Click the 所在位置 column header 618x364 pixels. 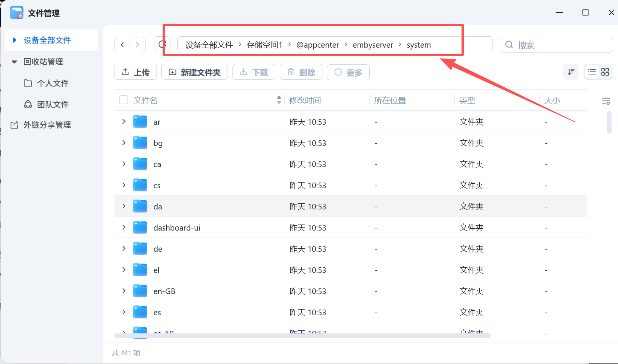click(390, 100)
